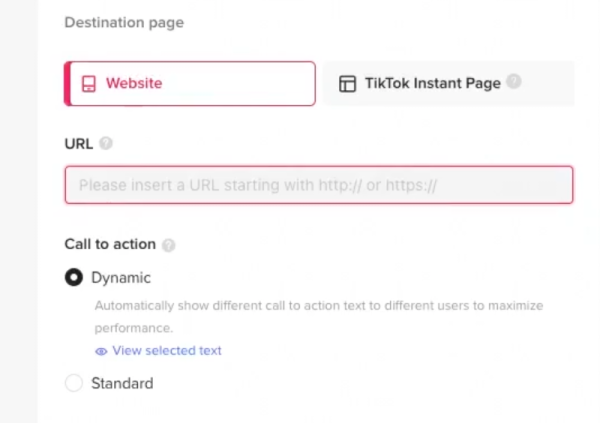The width and height of the screenshot is (600, 423).
Task: Click the layout icon beside TikTok Instant Page
Action: pos(347,83)
